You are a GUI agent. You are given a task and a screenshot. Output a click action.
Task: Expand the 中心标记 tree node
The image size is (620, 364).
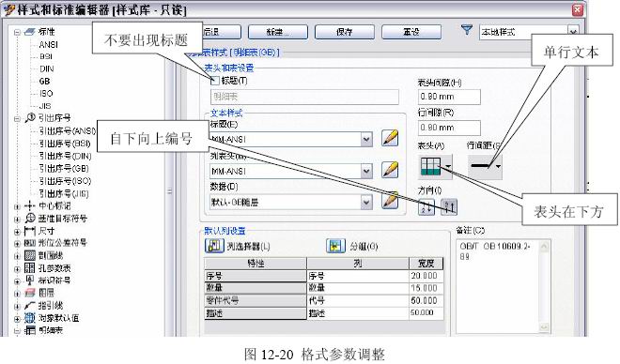(x=17, y=206)
